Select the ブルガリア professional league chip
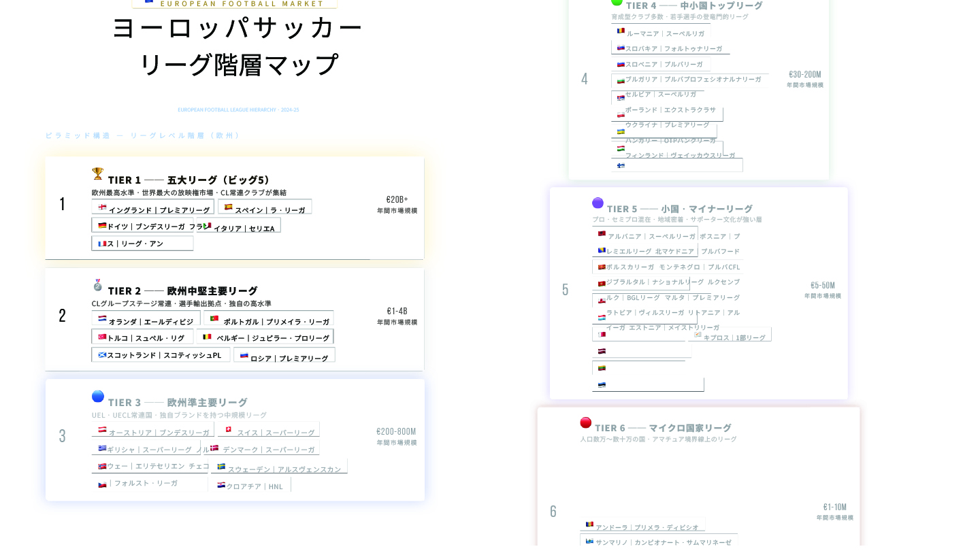The width and height of the screenshot is (980, 551). 690,80
